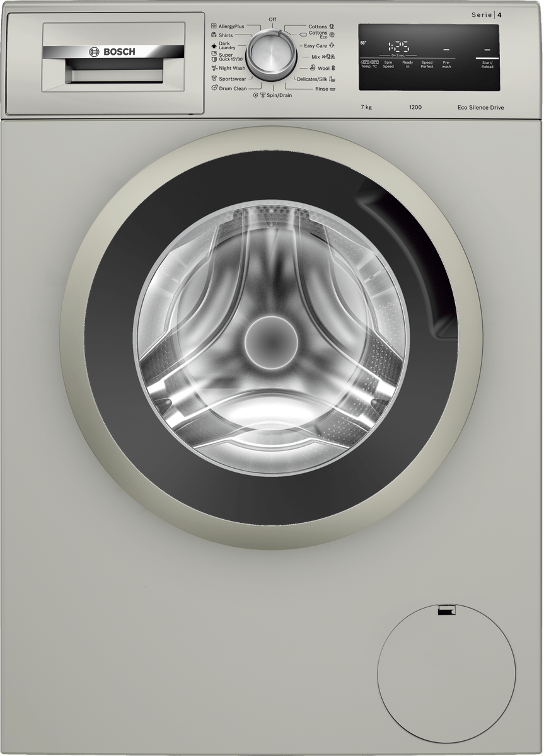Change the Spin Speed setting
This screenshot has width=544, height=756.
tap(388, 64)
